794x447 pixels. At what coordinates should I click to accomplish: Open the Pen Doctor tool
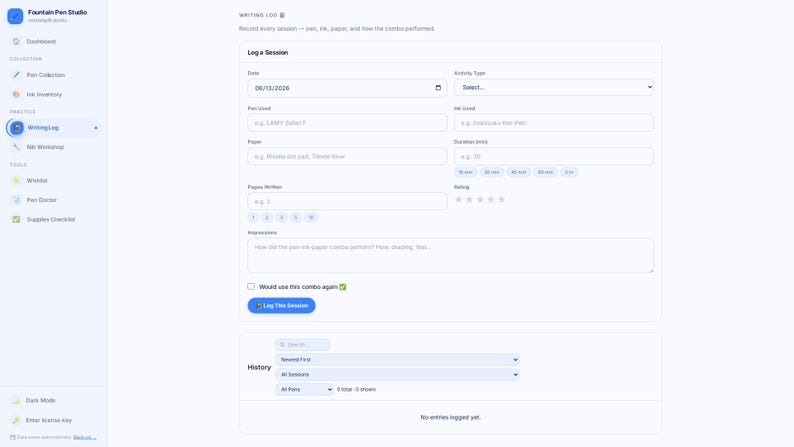[54, 200]
